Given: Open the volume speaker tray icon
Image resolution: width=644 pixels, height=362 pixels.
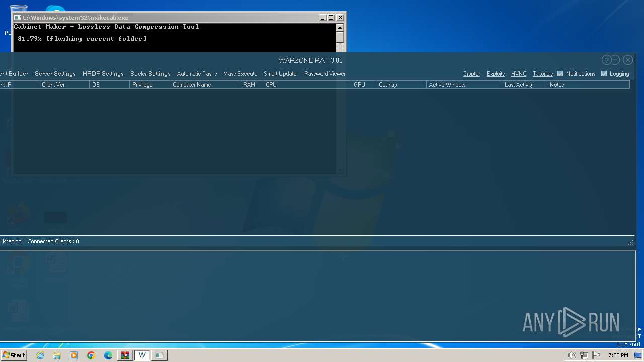Looking at the screenshot, I should pos(572,355).
